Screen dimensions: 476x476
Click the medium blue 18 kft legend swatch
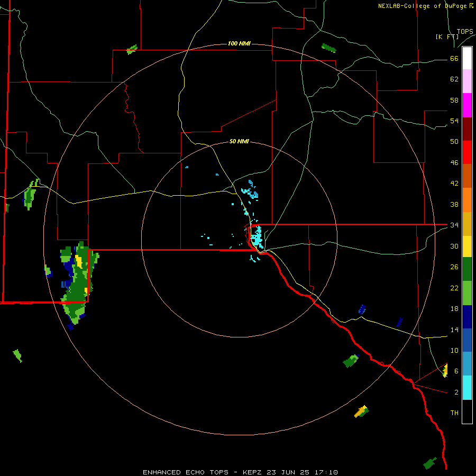pyautogui.click(x=467, y=340)
